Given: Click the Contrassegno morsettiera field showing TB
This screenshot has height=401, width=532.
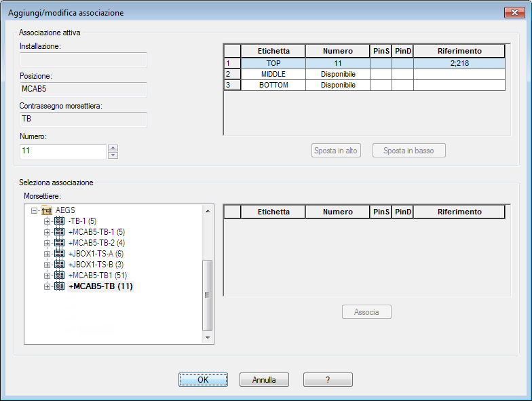Looking at the screenshot, I should tap(83, 119).
